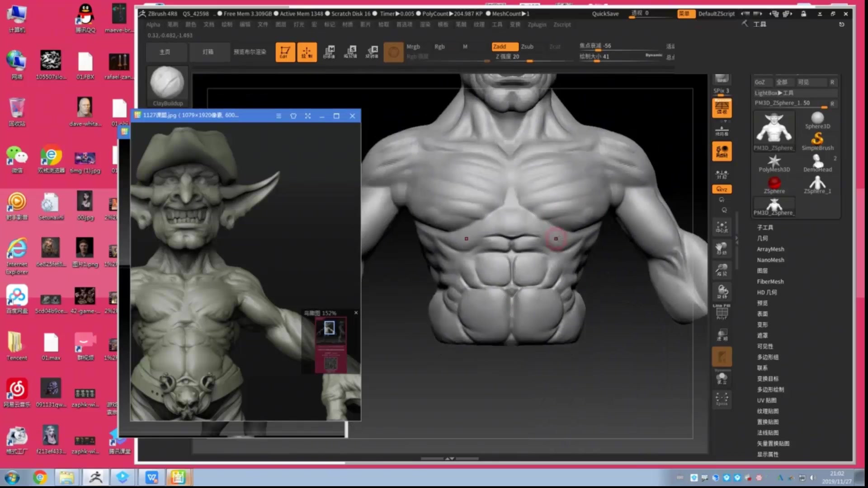This screenshot has height=488, width=868.
Task: Open the 灯箱 (LightBox) panel button
Action: coord(209,52)
